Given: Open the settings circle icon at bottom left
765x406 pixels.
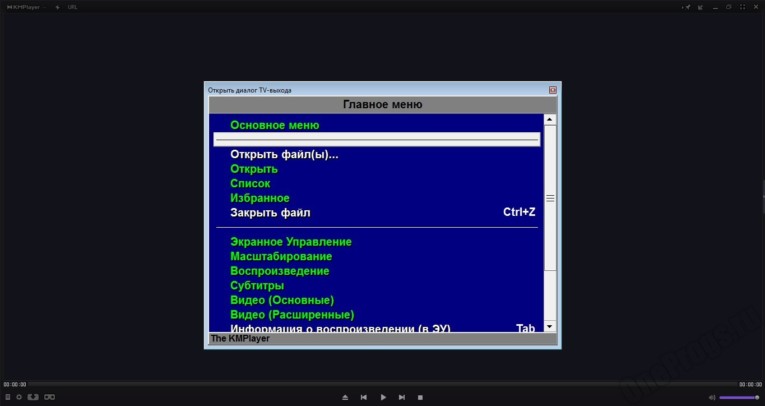Looking at the screenshot, I should pyautogui.click(x=19, y=397).
